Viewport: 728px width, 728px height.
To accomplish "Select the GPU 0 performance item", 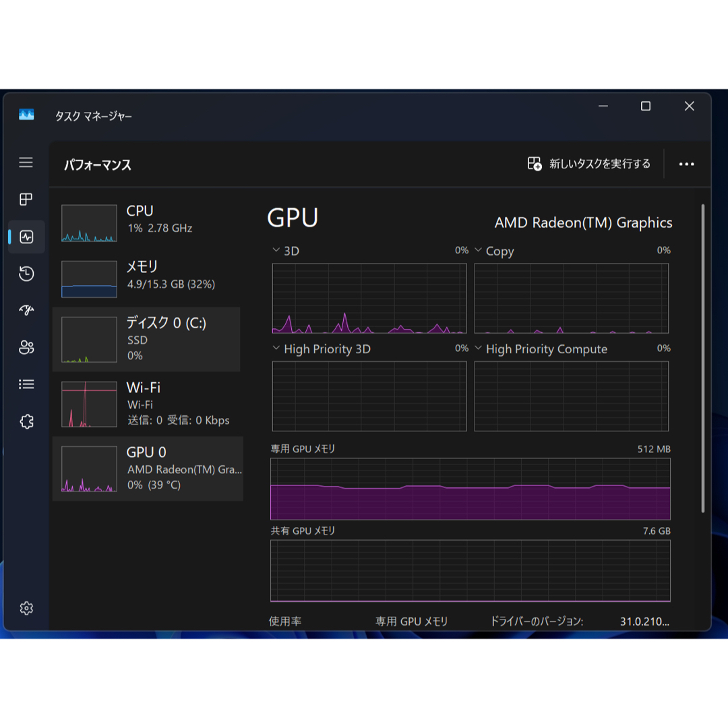I will [x=148, y=468].
